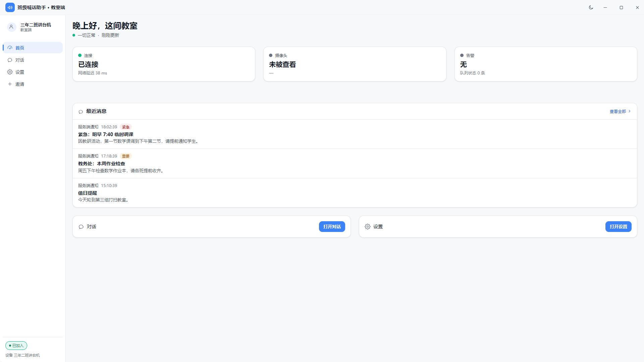
Task: Click the 队列状态 0 条 text
Action: (473, 73)
